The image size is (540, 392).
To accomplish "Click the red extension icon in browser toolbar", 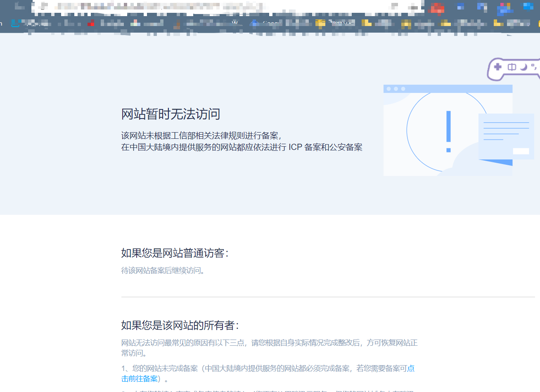I will coord(437,7).
